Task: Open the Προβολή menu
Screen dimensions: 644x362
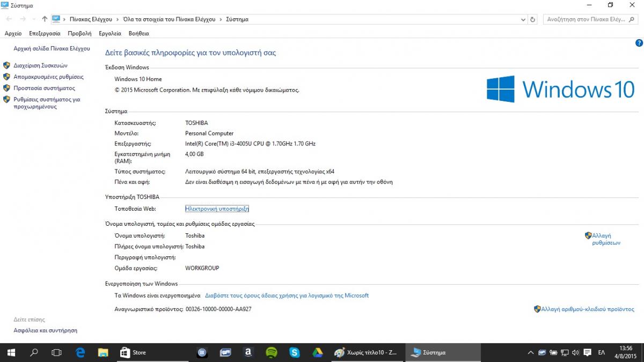Action: (x=79, y=33)
